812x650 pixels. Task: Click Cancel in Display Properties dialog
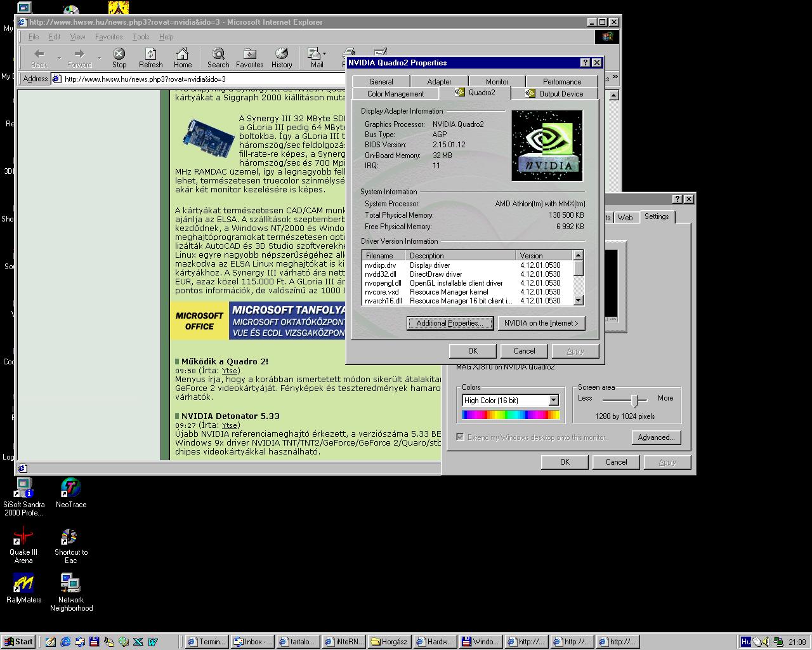click(616, 462)
